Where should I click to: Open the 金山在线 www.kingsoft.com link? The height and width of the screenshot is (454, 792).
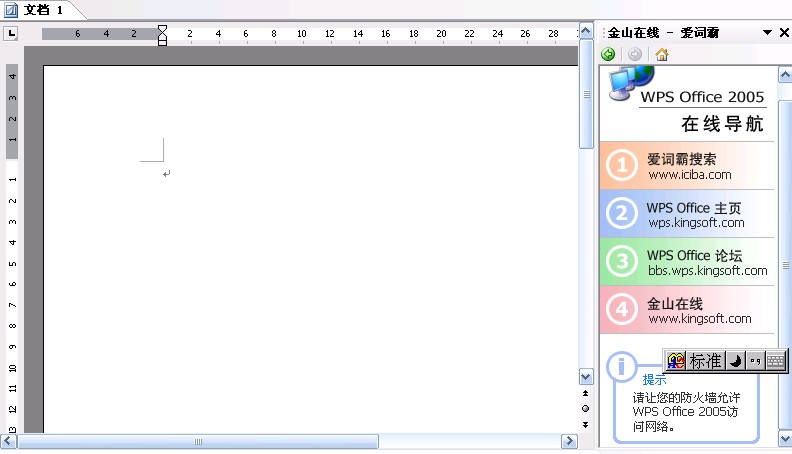(687, 310)
